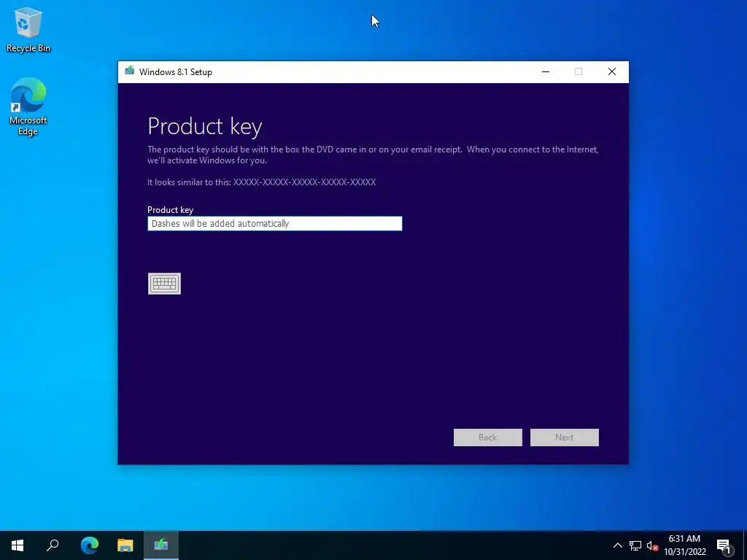The image size is (747, 560).
Task: Select the Microsoft Edge desktop shortcut
Action: (28, 106)
